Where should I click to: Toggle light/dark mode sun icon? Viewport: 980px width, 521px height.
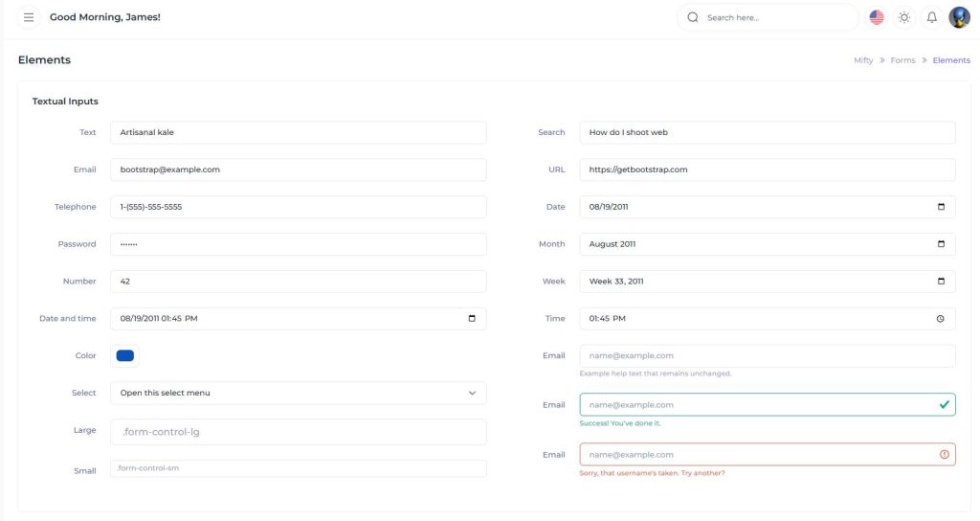903,17
